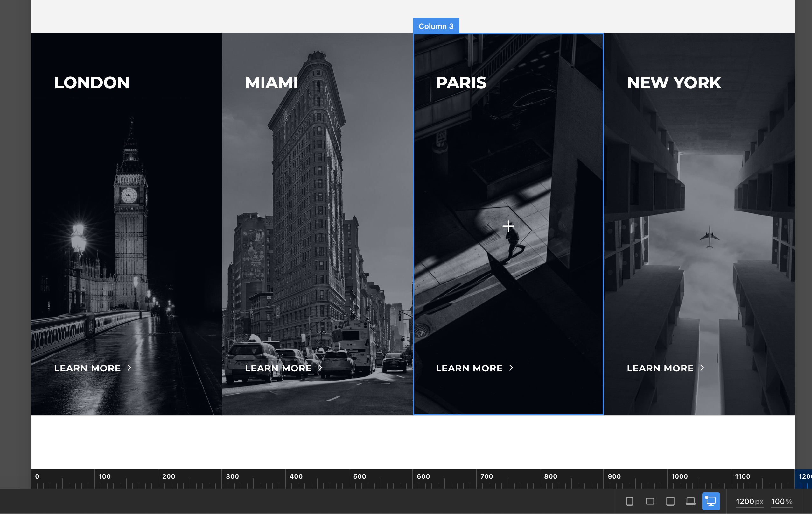812x514 pixels.
Task: Click arrow beside Paris Learn More
Action: 511,368
